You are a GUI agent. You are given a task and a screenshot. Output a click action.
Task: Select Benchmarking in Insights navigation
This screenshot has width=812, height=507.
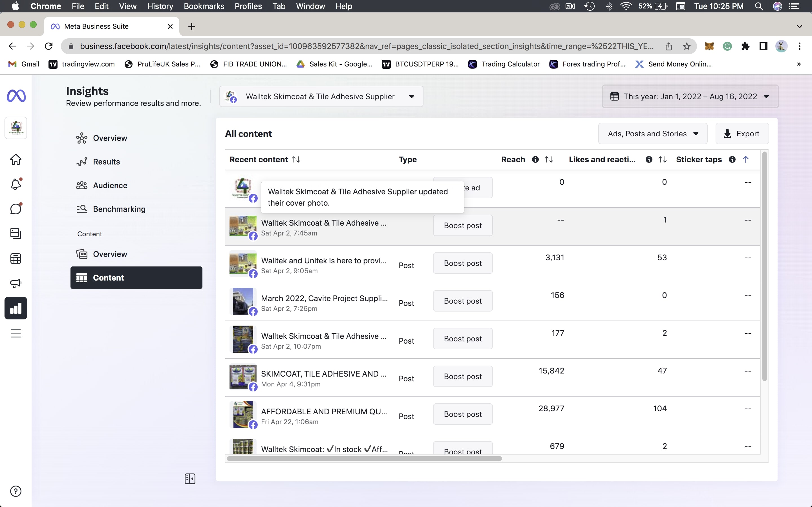click(x=119, y=209)
